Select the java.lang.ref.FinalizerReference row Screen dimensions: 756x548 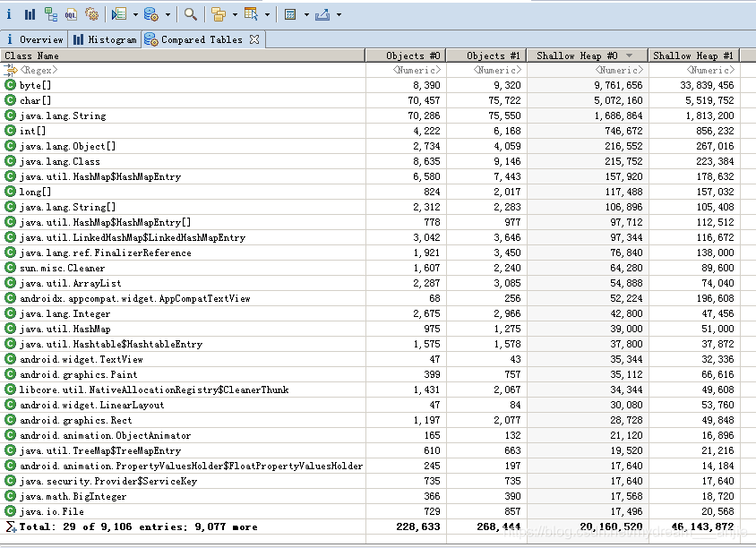coord(370,253)
